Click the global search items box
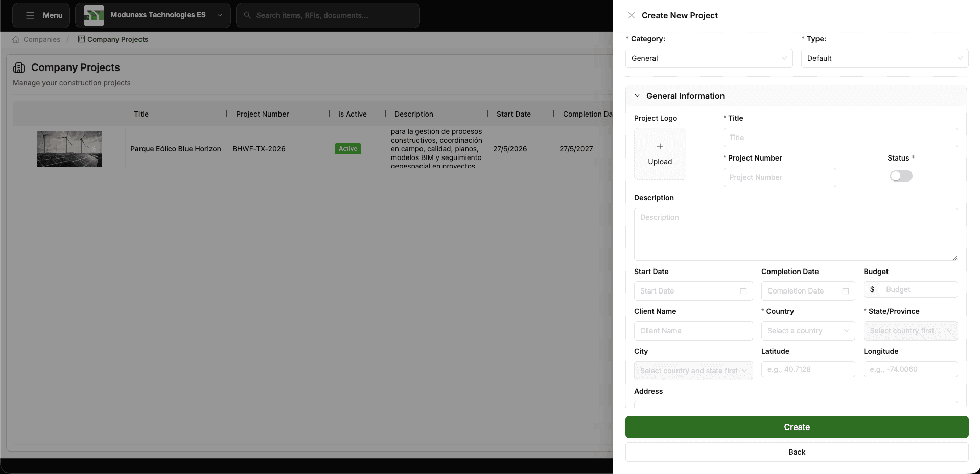The image size is (980, 474). point(328,15)
